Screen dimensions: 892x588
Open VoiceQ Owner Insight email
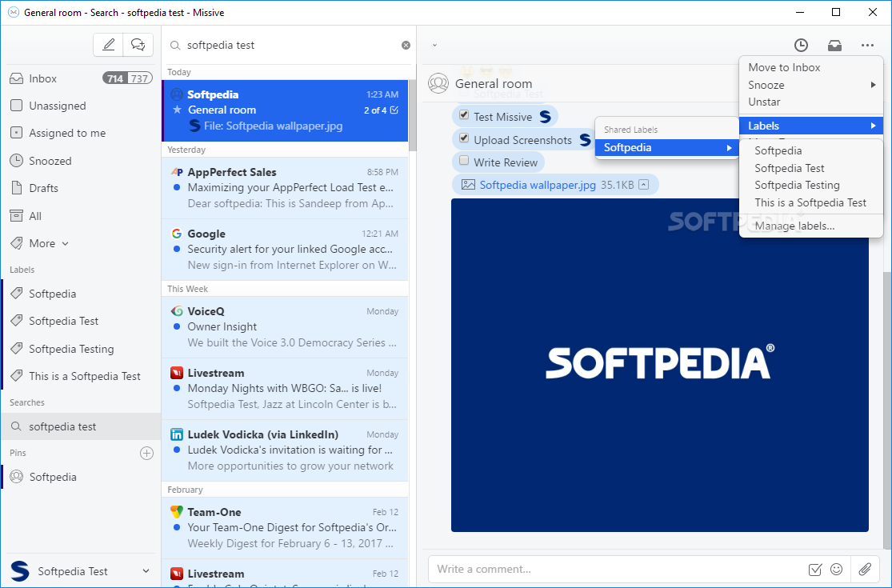pyautogui.click(x=285, y=327)
